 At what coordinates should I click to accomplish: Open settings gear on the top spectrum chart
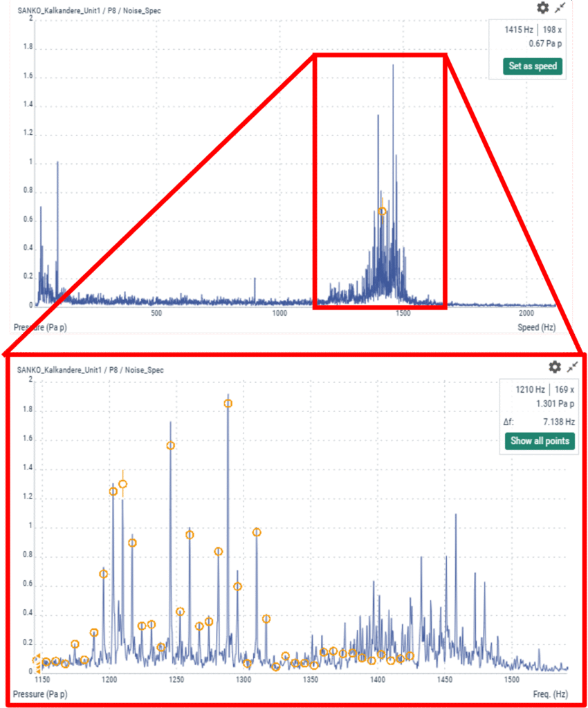(543, 8)
